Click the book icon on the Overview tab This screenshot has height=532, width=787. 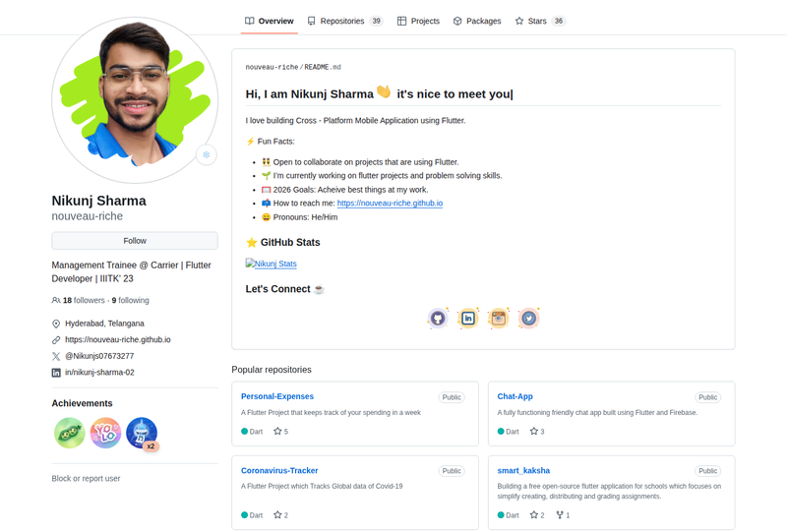(x=250, y=21)
